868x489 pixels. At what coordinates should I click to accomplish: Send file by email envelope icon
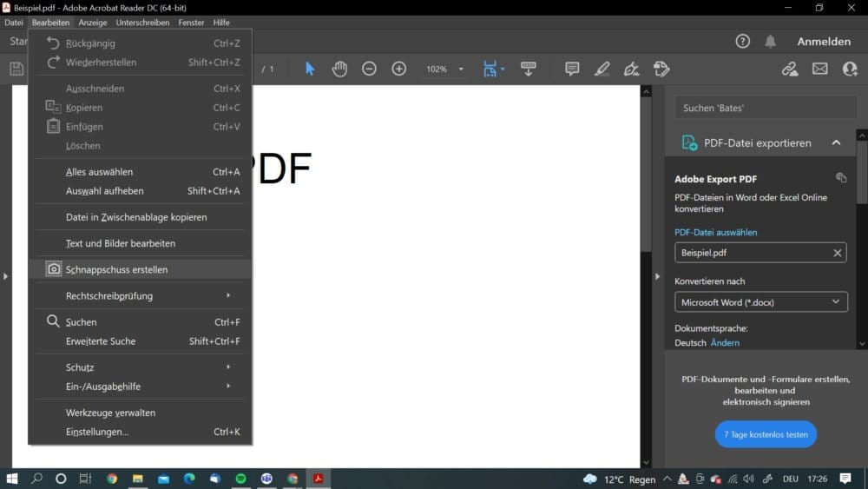click(x=820, y=69)
